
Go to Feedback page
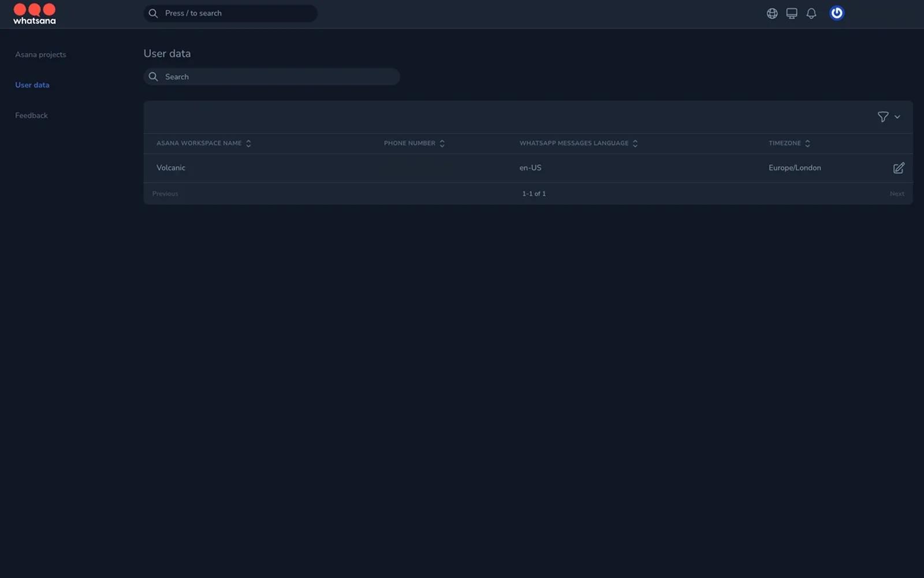point(31,116)
